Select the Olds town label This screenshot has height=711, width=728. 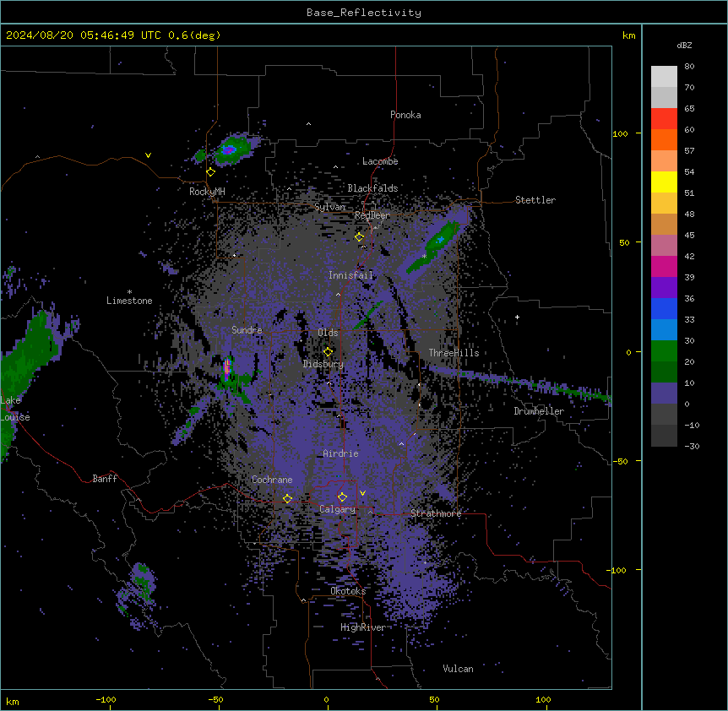328,333
